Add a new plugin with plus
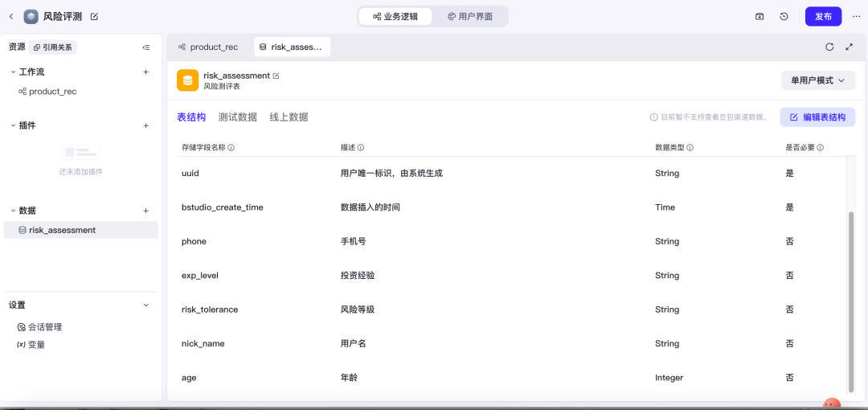The height and width of the screenshot is (410, 868). 146,125
